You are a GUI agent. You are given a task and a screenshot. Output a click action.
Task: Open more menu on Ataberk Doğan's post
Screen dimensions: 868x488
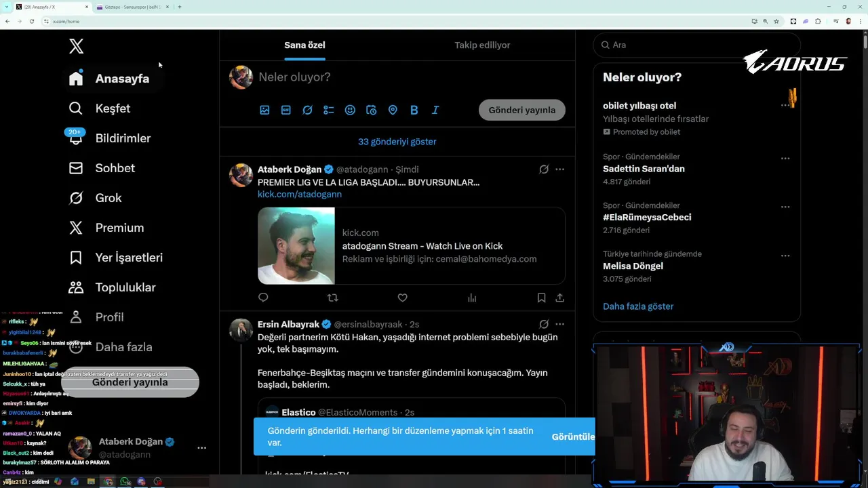point(559,169)
